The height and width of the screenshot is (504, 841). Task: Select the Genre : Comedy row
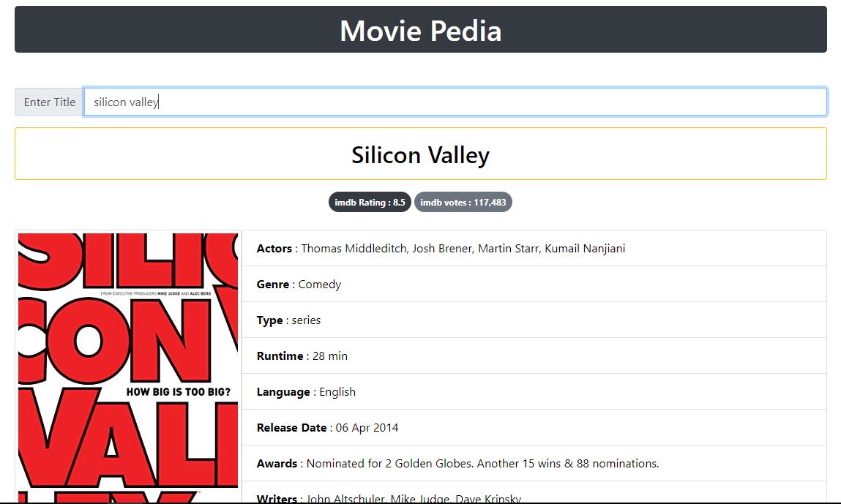534,284
